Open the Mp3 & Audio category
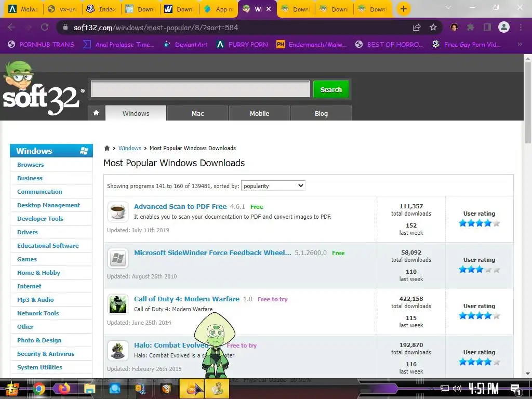The image size is (532, 399). point(35,300)
